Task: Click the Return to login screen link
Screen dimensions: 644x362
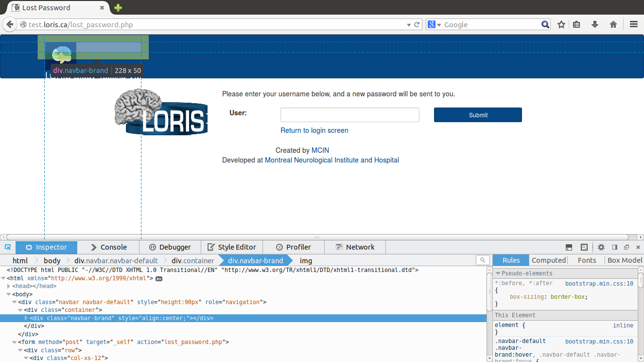Action: coord(314,130)
